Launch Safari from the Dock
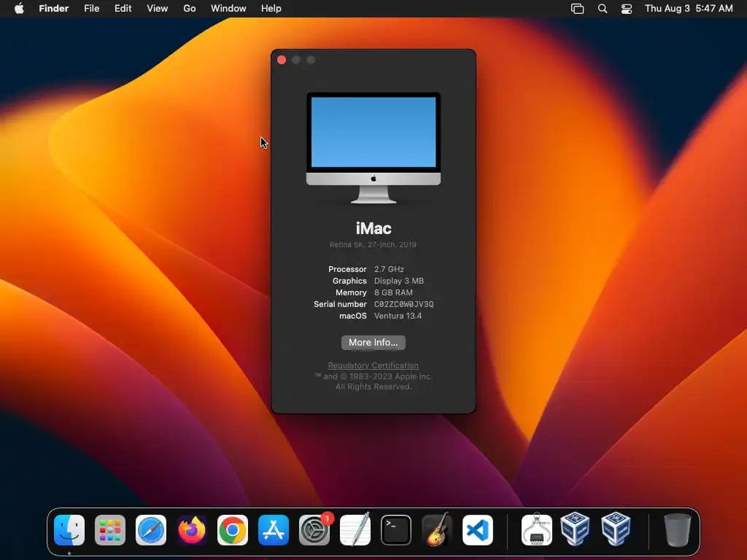Viewport: 747px width, 560px height. pos(151,529)
